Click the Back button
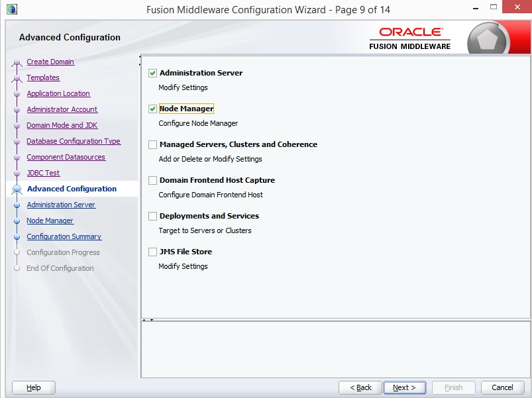This screenshot has height=398, width=532. (360, 387)
